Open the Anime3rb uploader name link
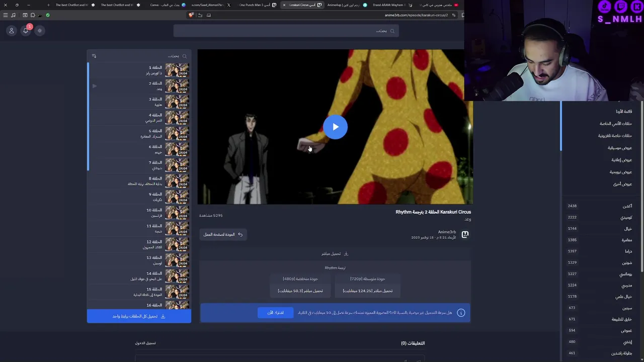Screen dimensions: 644x362 447,232
